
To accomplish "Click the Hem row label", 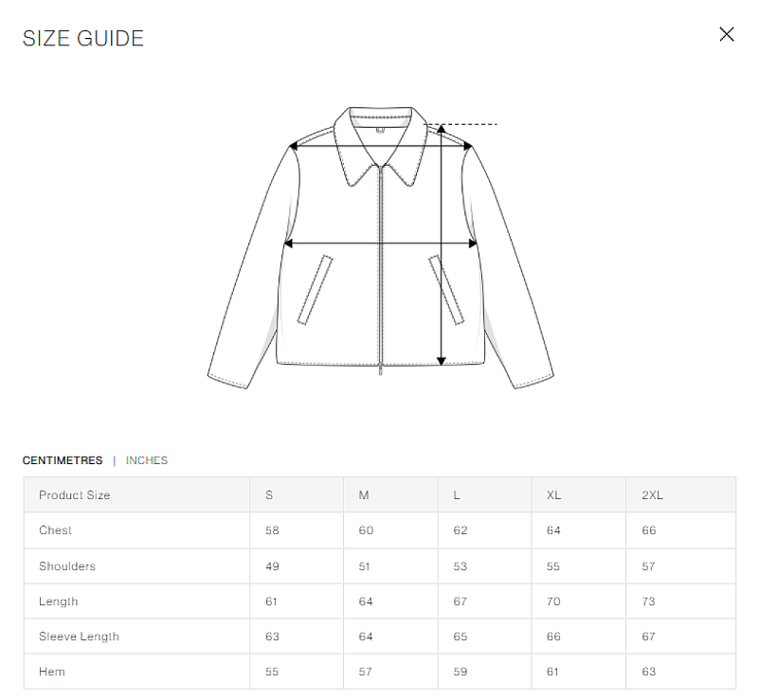I will pos(52,672).
